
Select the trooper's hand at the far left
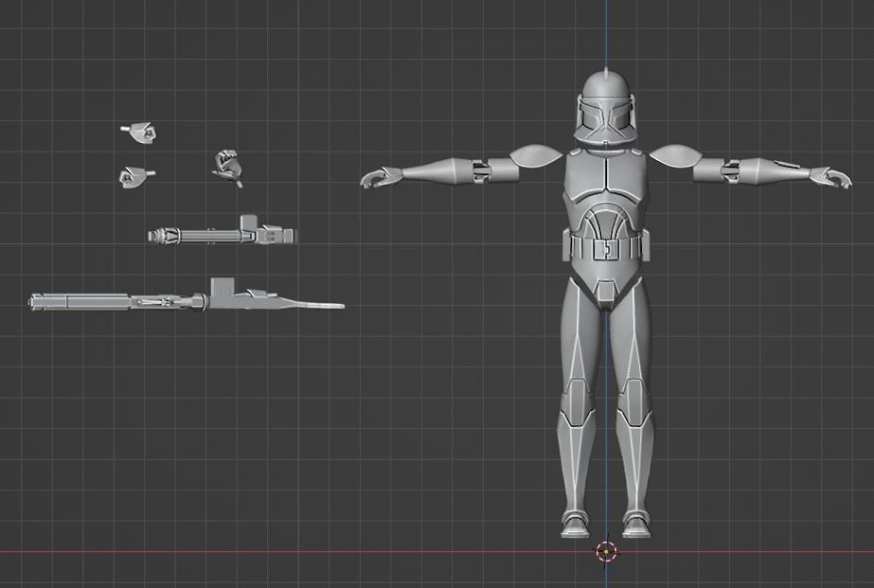point(381,177)
